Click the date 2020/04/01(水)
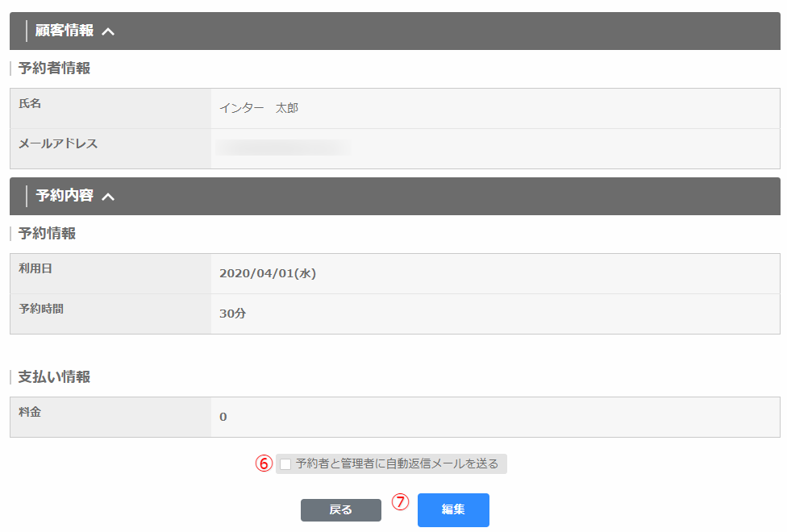Screen dimensions: 787x532 267,273
